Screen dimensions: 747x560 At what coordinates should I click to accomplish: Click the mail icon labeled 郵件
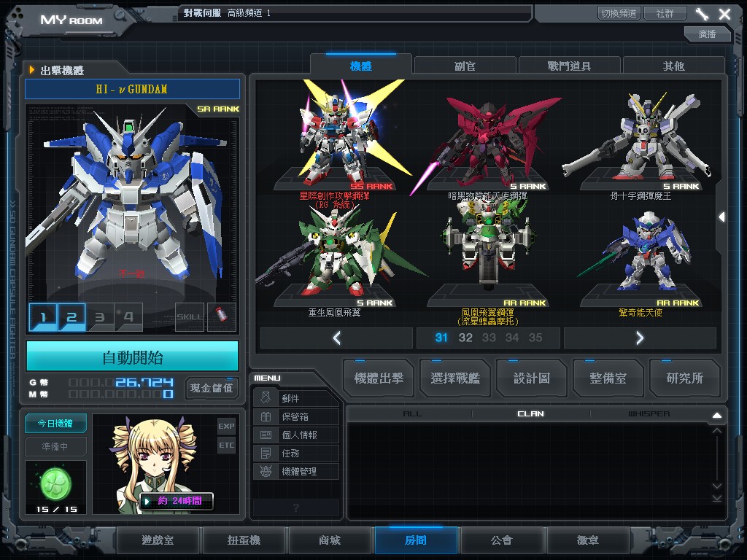[x=266, y=398]
